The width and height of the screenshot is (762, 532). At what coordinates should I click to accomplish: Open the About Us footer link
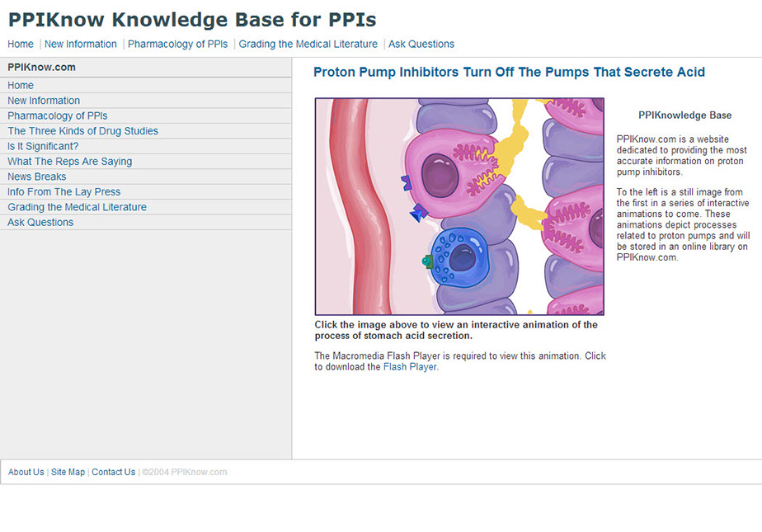26,473
